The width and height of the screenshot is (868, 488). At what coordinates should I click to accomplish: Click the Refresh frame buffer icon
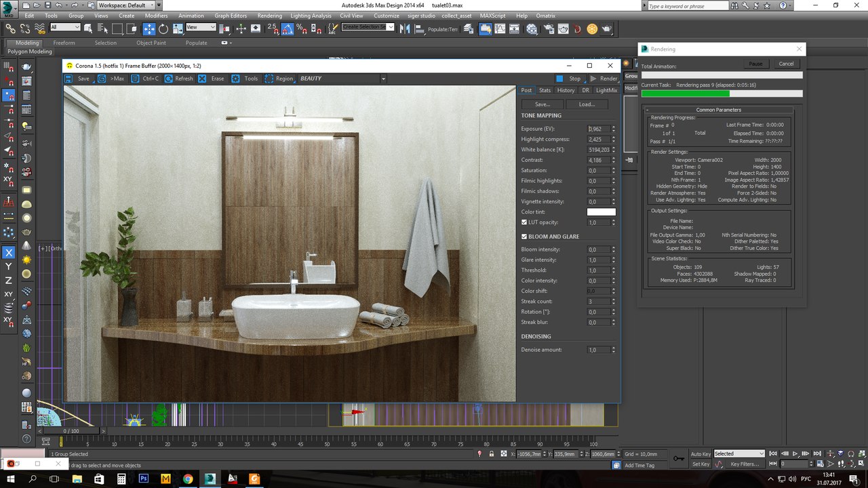click(x=168, y=79)
